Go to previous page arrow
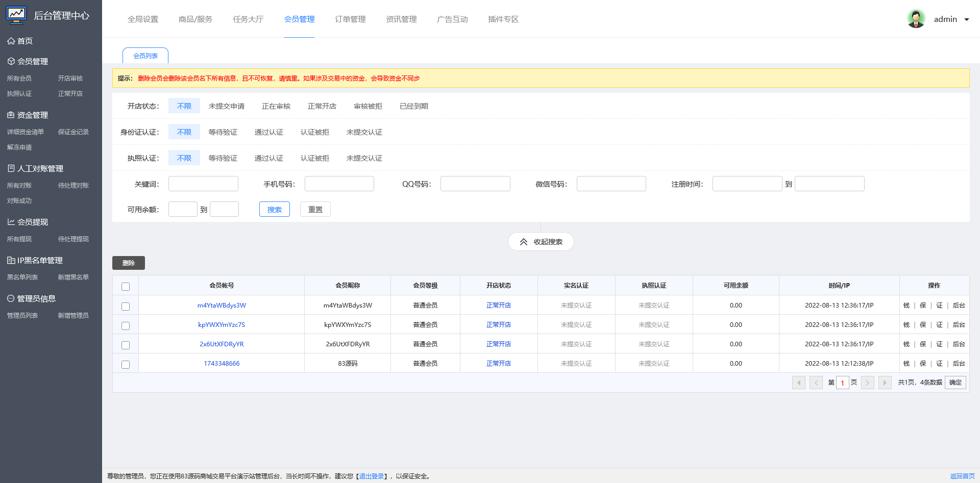The width and height of the screenshot is (980, 483). coord(816,383)
